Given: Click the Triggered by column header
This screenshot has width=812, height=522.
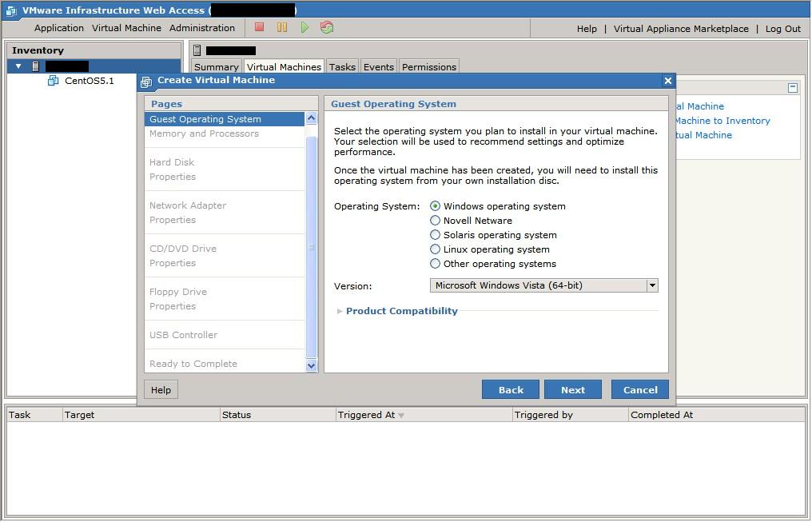Looking at the screenshot, I should tap(570, 415).
